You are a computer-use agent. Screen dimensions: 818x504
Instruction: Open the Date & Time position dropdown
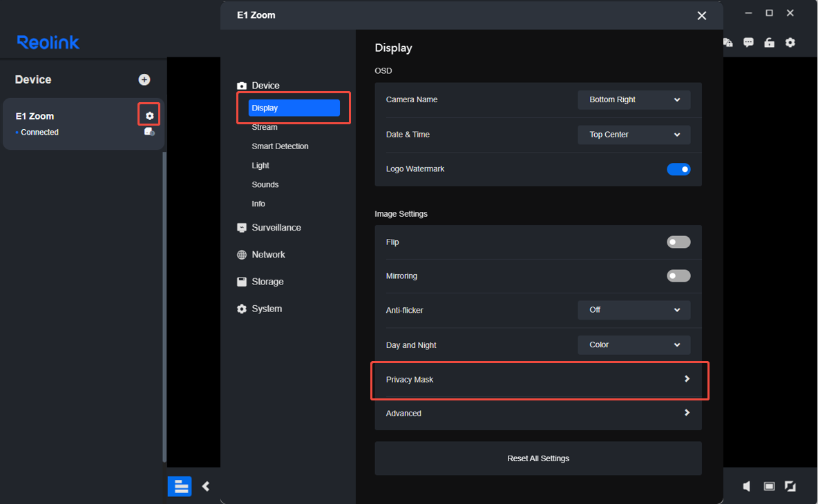coord(634,135)
